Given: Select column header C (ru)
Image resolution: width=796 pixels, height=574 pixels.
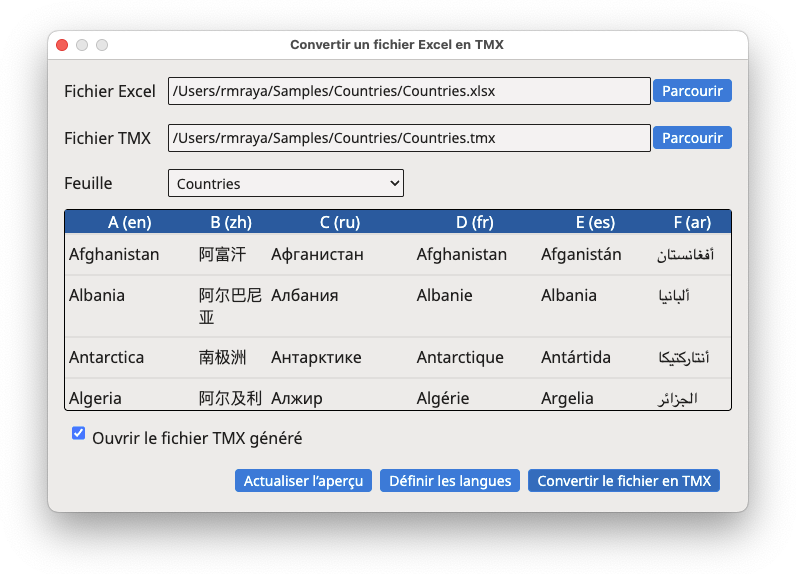Looking at the screenshot, I should (x=340, y=222).
